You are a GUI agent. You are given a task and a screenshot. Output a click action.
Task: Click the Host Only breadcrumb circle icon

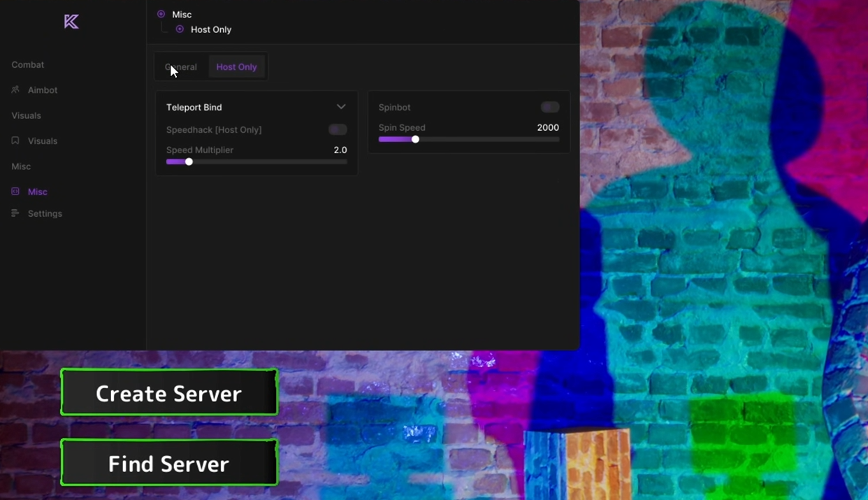pyautogui.click(x=180, y=29)
